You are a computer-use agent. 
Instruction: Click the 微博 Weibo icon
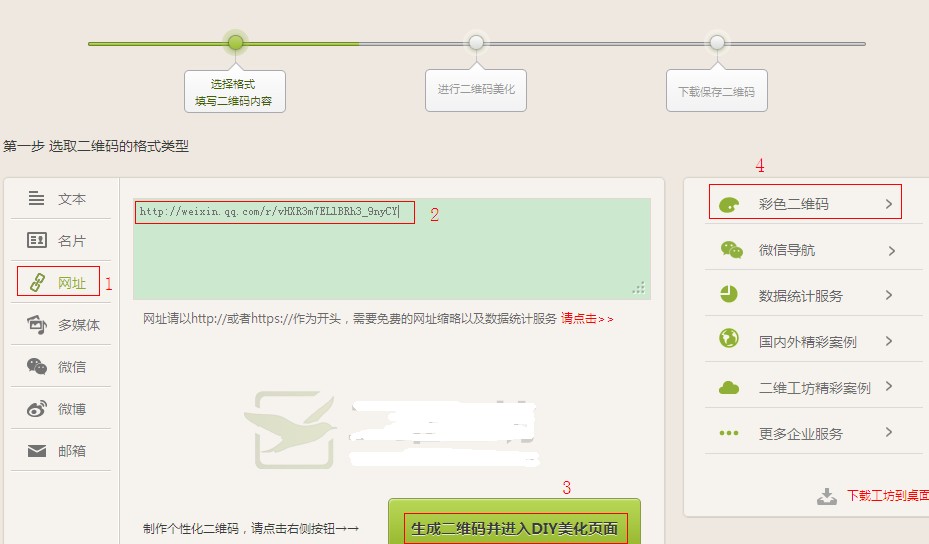coord(37,408)
